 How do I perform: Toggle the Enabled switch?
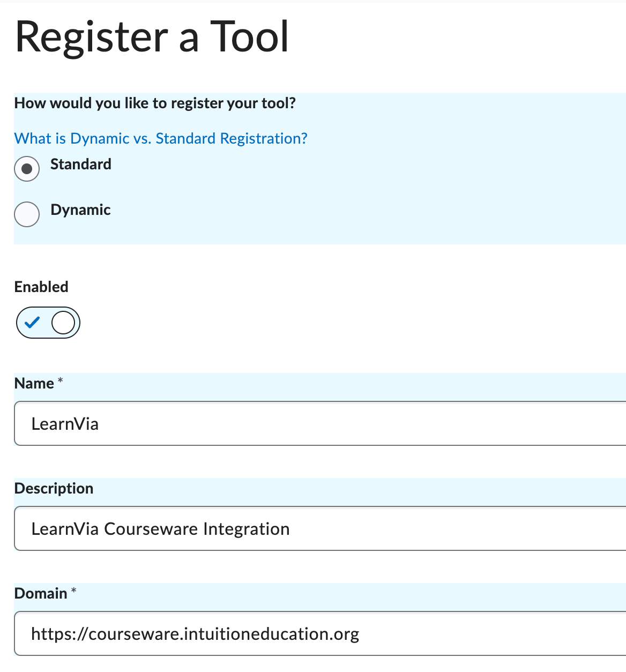tap(48, 323)
